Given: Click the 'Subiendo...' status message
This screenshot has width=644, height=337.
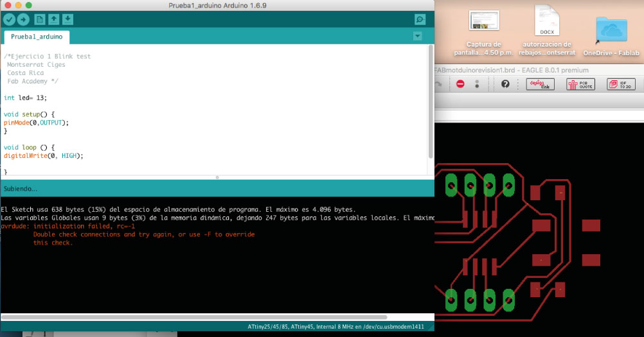Looking at the screenshot, I should coord(20,189).
